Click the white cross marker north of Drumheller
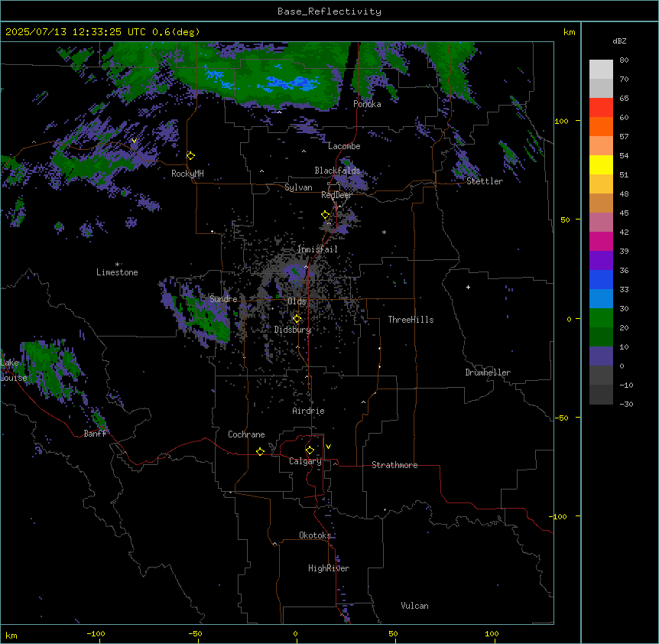This screenshot has height=644, width=659. 468,287
